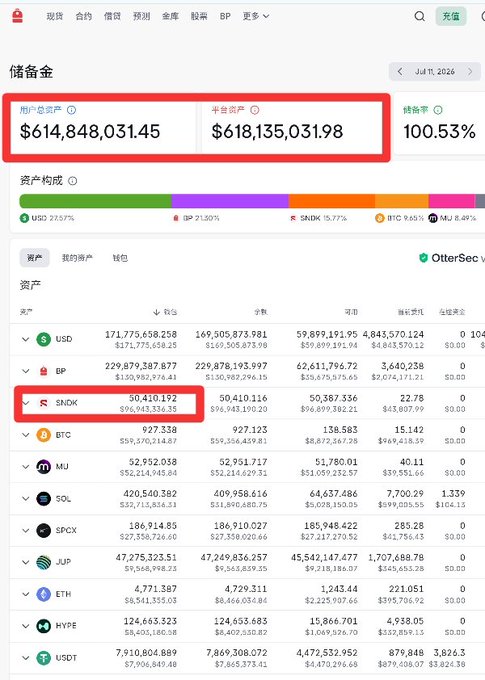The width and height of the screenshot is (485, 680).
Task: Click the MU token icon in table
Action: (43, 467)
